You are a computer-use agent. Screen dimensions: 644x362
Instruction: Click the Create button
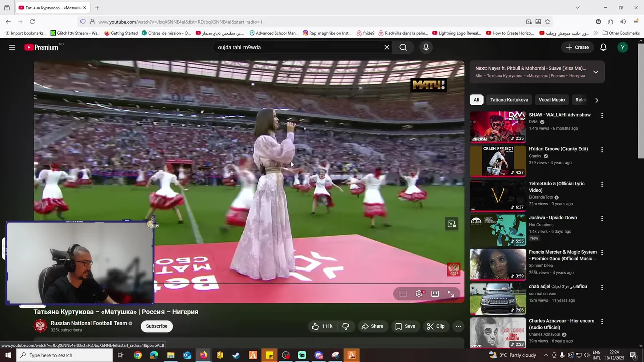[577, 47]
